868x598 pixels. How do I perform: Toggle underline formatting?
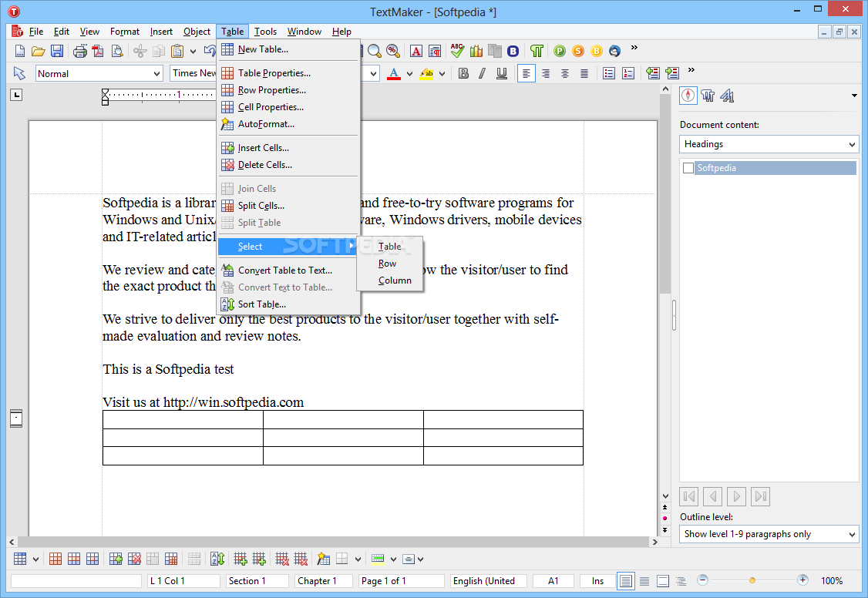pyautogui.click(x=502, y=73)
